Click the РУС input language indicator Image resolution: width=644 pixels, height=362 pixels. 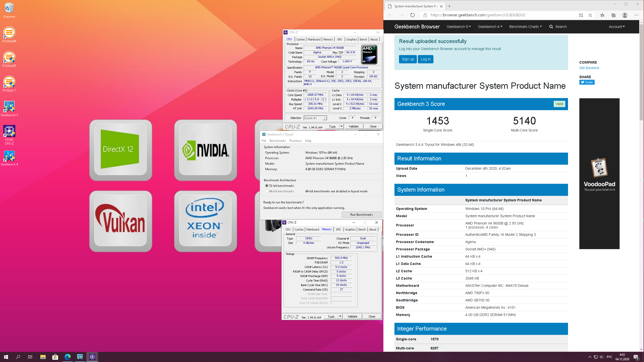click(609, 357)
